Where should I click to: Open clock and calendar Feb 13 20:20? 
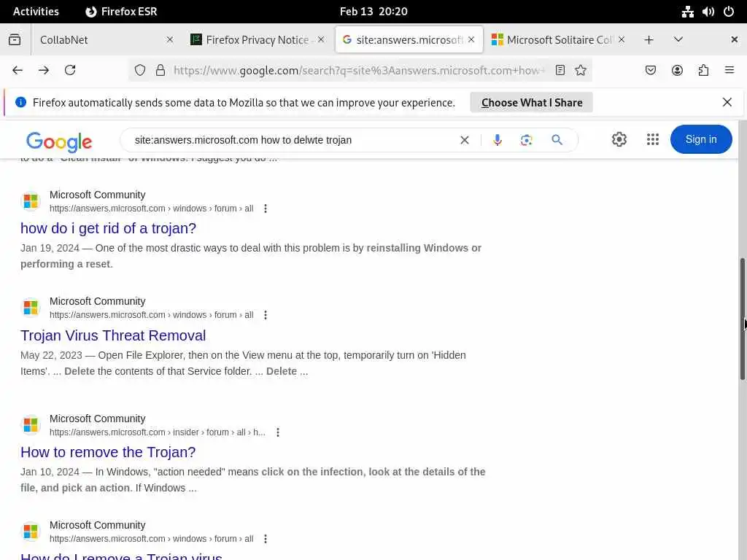pyautogui.click(x=373, y=12)
